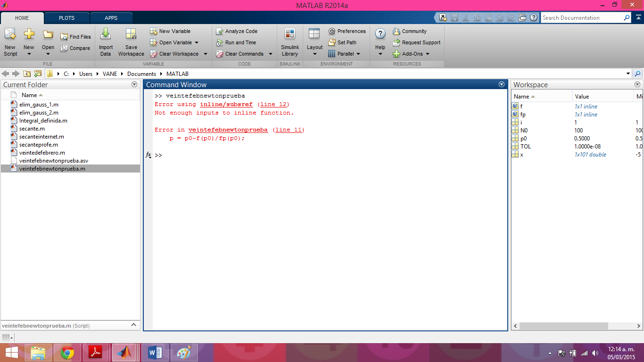Open the Layout menu
Image resolution: width=644 pixels, height=362 pixels.
point(314,42)
